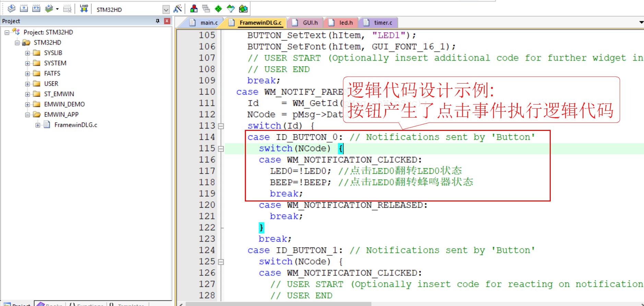Close the Project panel with the red X

(167, 21)
